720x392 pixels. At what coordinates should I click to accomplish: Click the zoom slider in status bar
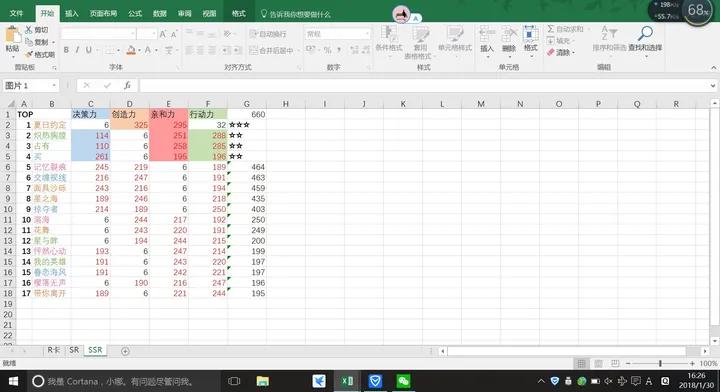tap(660, 364)
